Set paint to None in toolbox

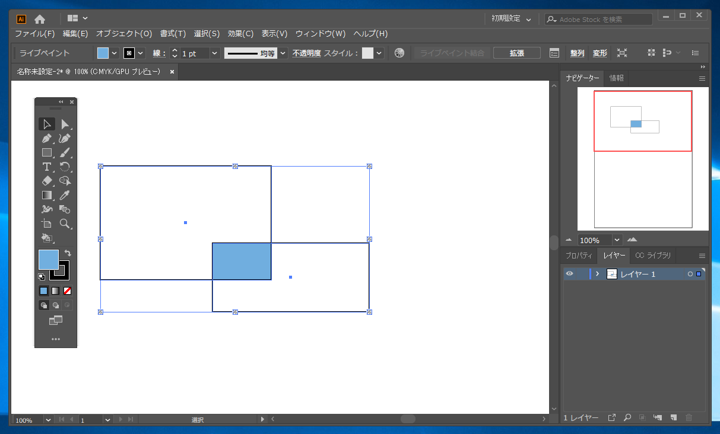click(67, 291)
